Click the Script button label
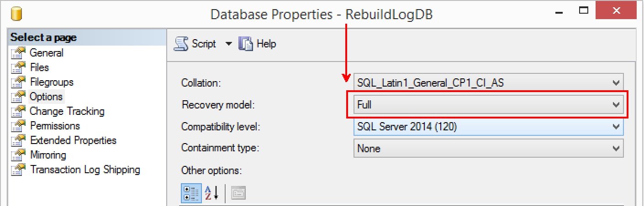Viewport: 644px width, 206px height. point(204,44)
